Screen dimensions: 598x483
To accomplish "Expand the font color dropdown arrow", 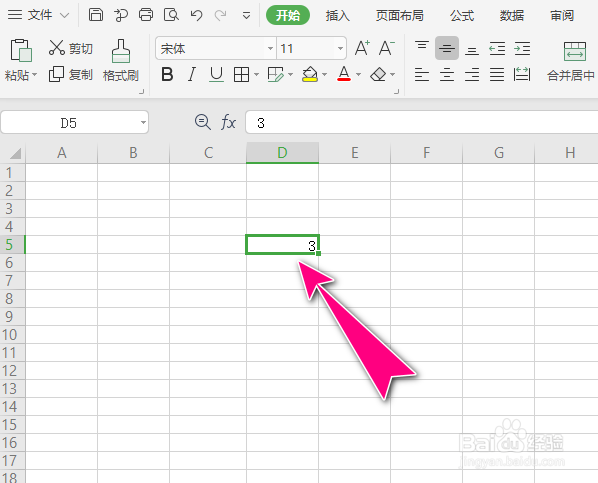I will (358, 74).
